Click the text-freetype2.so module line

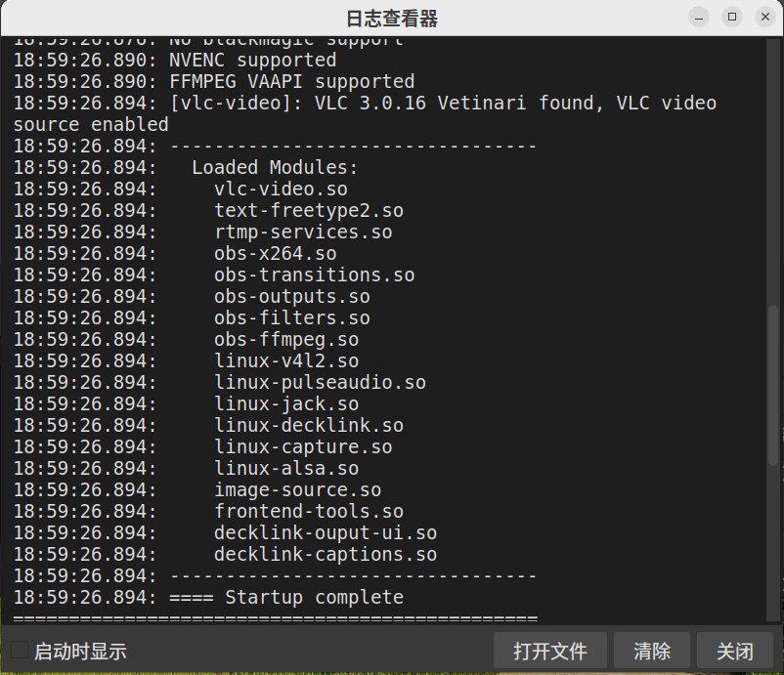coord(208,211)
